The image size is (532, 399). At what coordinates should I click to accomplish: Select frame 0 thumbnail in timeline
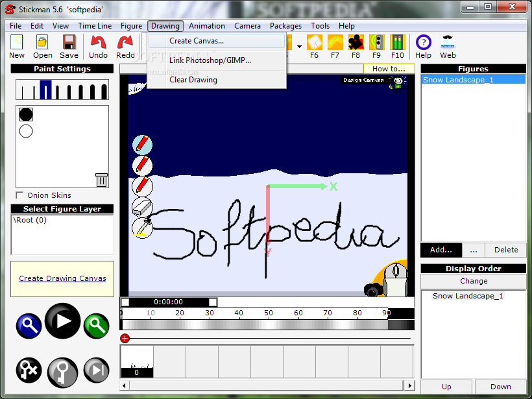[137, 361]
